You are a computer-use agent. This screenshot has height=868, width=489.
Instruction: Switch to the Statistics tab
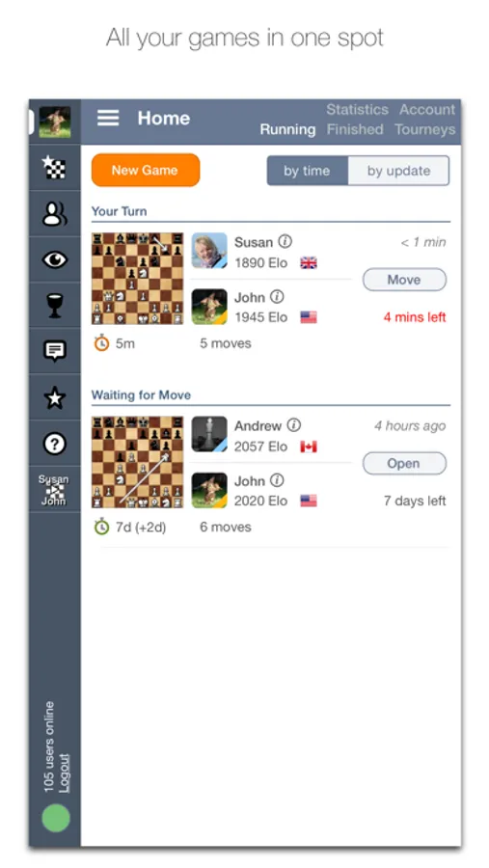357,110
